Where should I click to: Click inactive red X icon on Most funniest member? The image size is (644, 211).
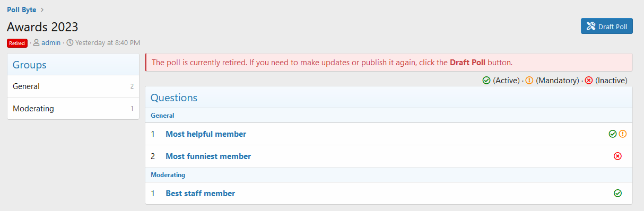click(617, 156)
